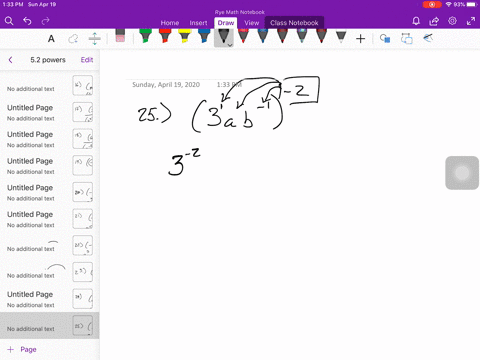Undo the last ink stroke
Screen dimensions: 480x360
click(27, 21)
